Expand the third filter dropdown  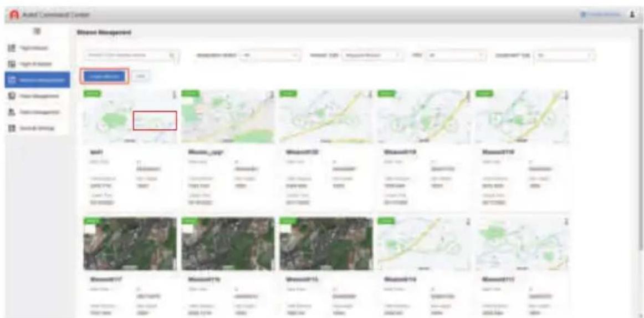coord(456,55)
